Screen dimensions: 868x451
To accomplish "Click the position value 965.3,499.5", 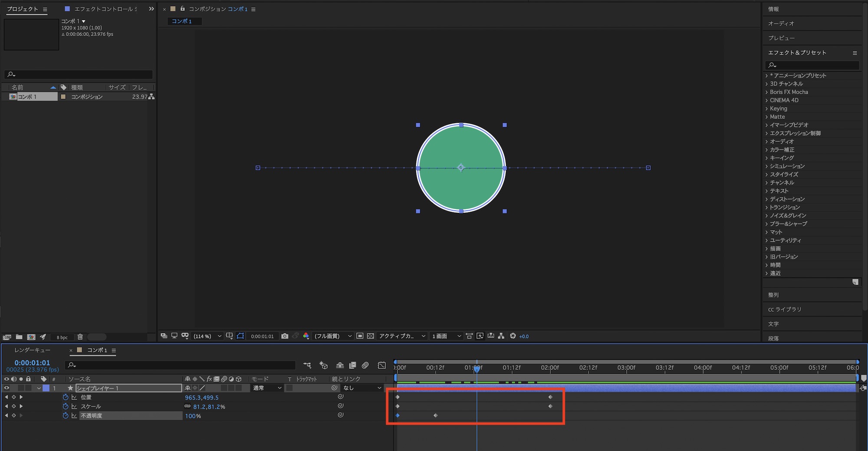I will click(x=202, y=398).
